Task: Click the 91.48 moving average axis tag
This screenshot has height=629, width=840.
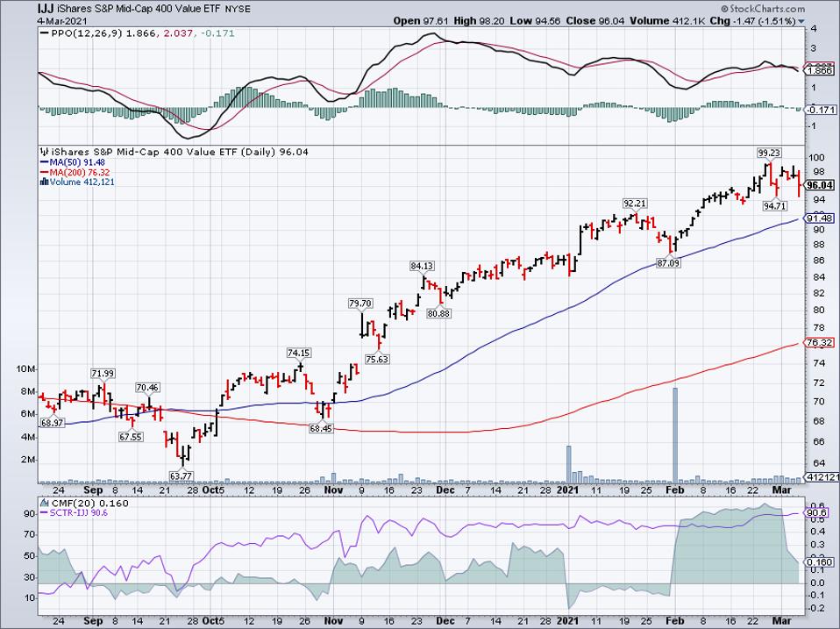Action: click(817, 218)
